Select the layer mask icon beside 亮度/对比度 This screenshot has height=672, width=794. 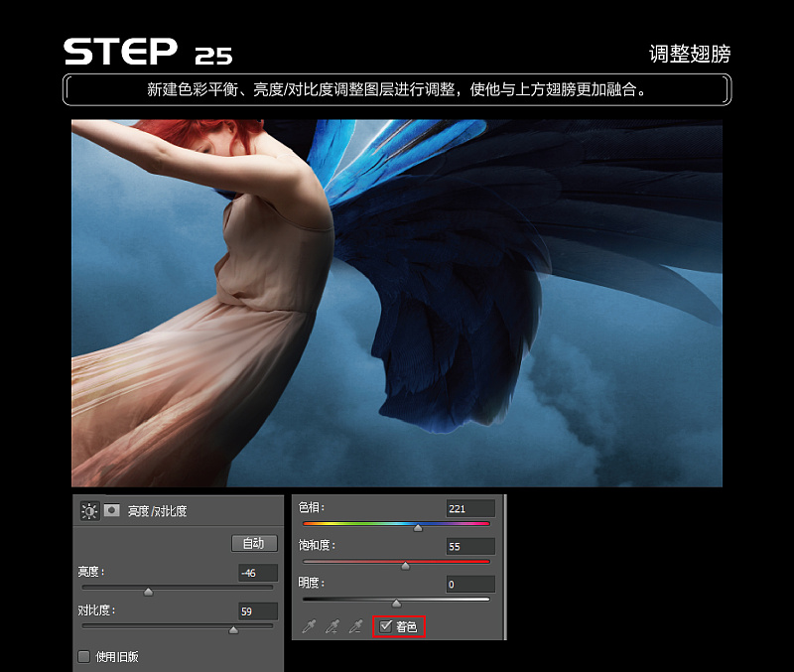coord(112,510)
